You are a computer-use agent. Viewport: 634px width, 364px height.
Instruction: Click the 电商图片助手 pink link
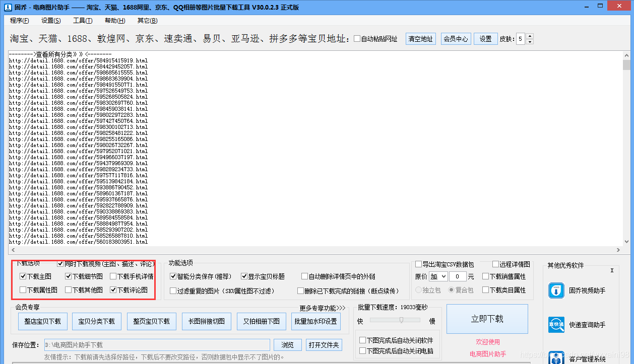pos(487,354)
